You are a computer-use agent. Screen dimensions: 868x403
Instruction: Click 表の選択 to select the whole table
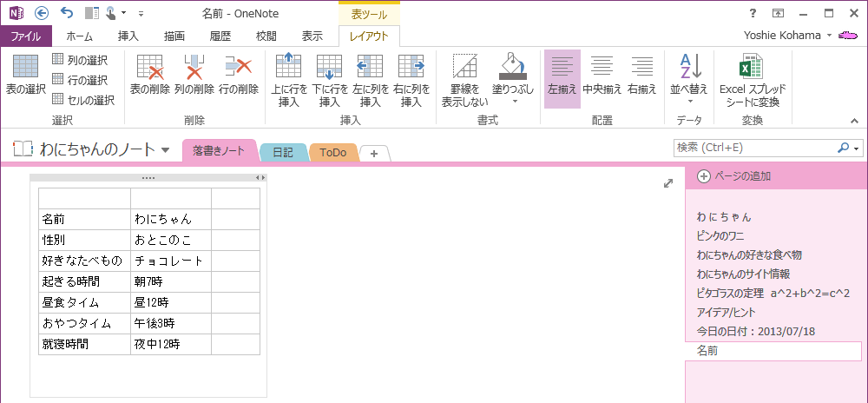pos(25,75)
